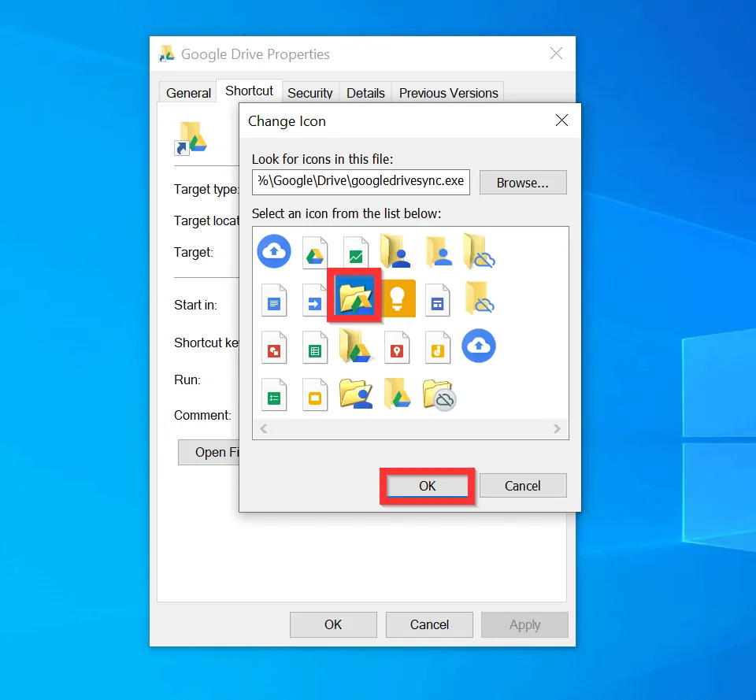756x700 pixels.
Task: Select the Google Forms list document icon
Action: [273, 394]
